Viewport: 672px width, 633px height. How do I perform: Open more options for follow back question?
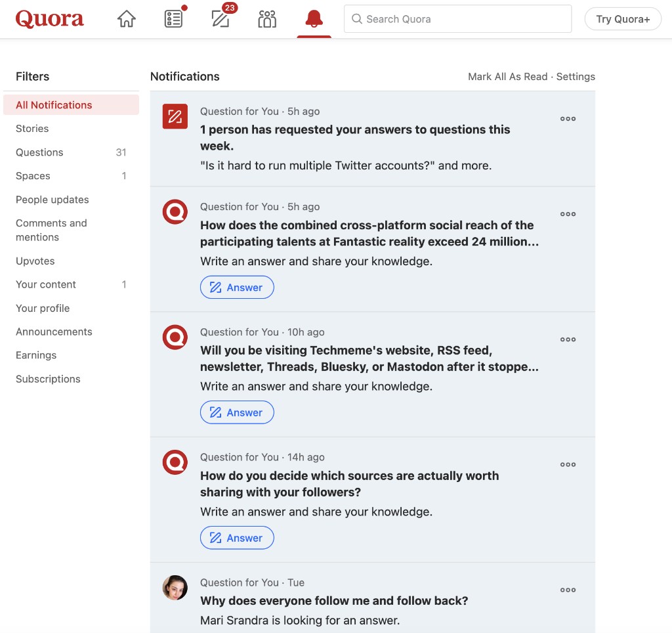[568, 590]
